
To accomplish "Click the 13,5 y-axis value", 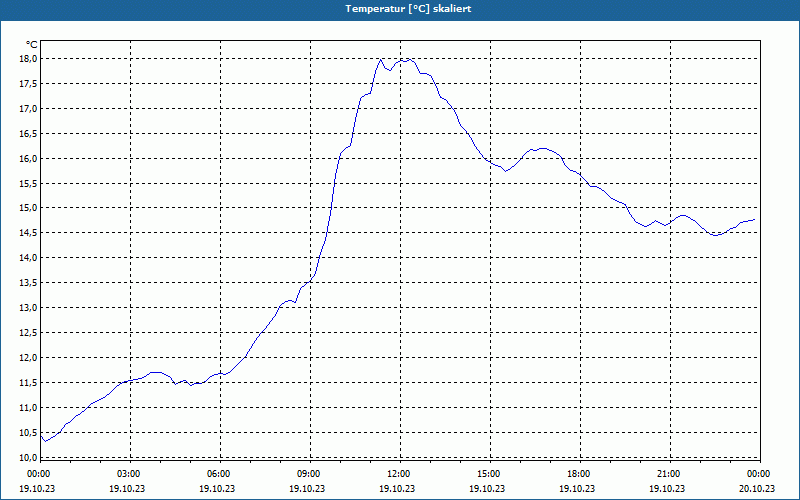I will tap(28, 283).
